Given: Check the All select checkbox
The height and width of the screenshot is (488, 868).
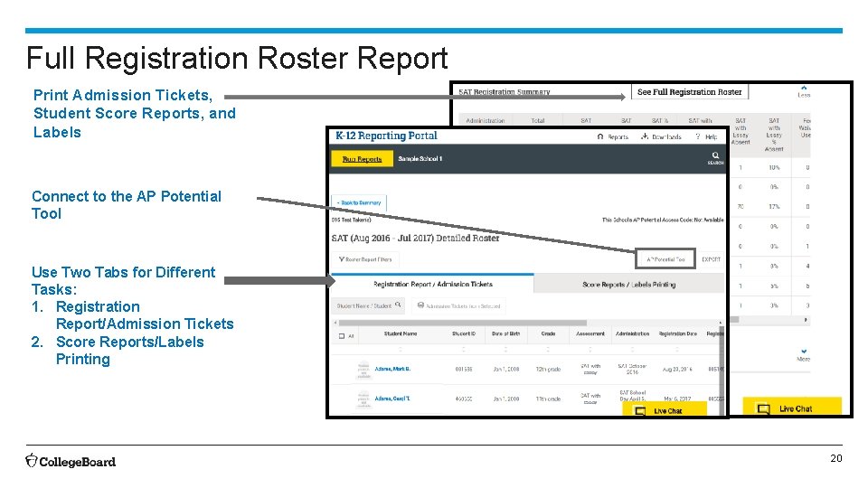Looking at the screenshot, I should coord(342,336).
